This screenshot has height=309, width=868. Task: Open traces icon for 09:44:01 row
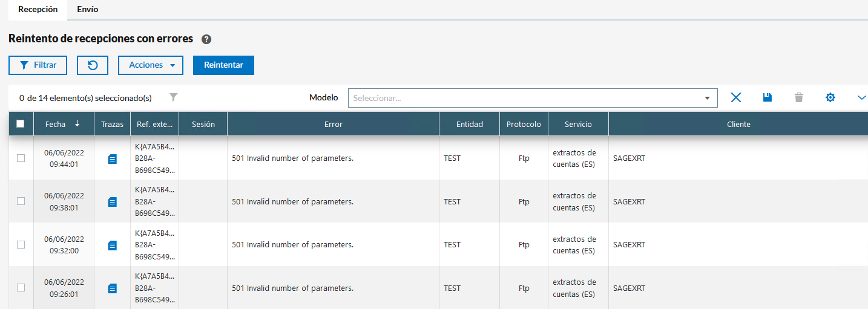point(112,159)
